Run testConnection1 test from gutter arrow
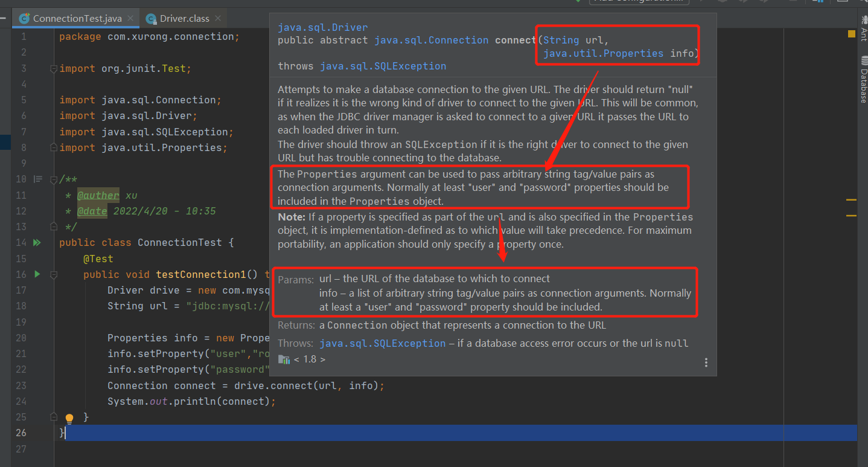Screen dimensions: 868x467 37,274
